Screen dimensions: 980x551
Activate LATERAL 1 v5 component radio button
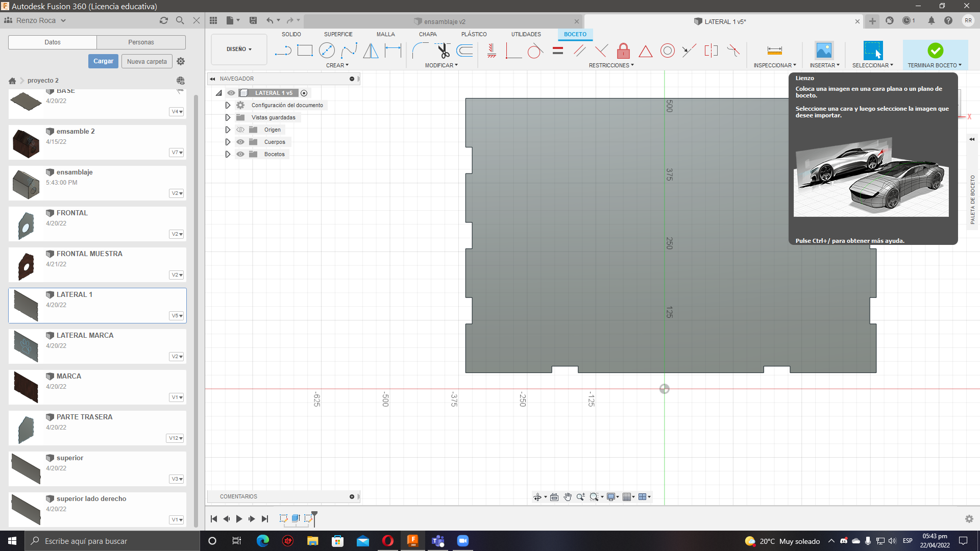[304, 93]
